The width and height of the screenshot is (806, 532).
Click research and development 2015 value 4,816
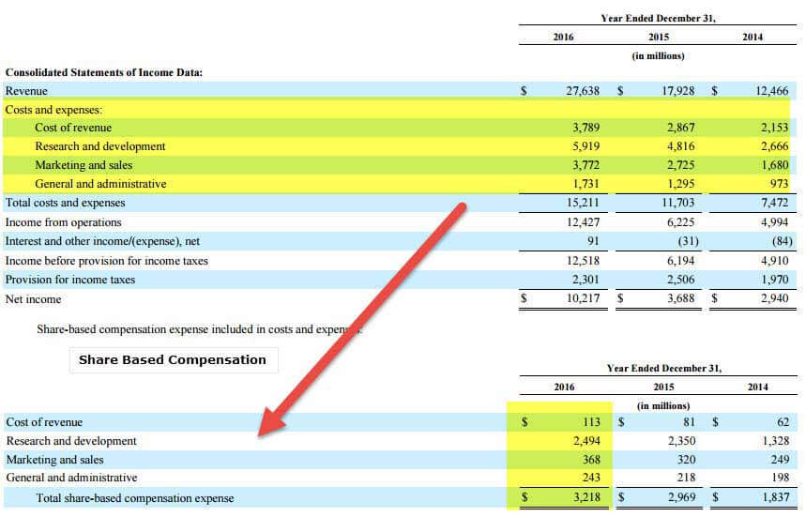pyautogui.click(x=680, y=146)
